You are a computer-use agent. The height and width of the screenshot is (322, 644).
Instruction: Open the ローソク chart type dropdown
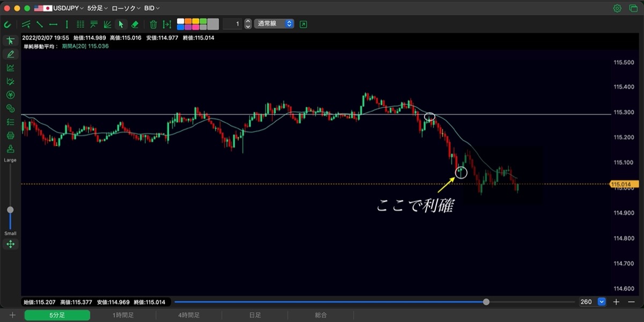point(126,8)
